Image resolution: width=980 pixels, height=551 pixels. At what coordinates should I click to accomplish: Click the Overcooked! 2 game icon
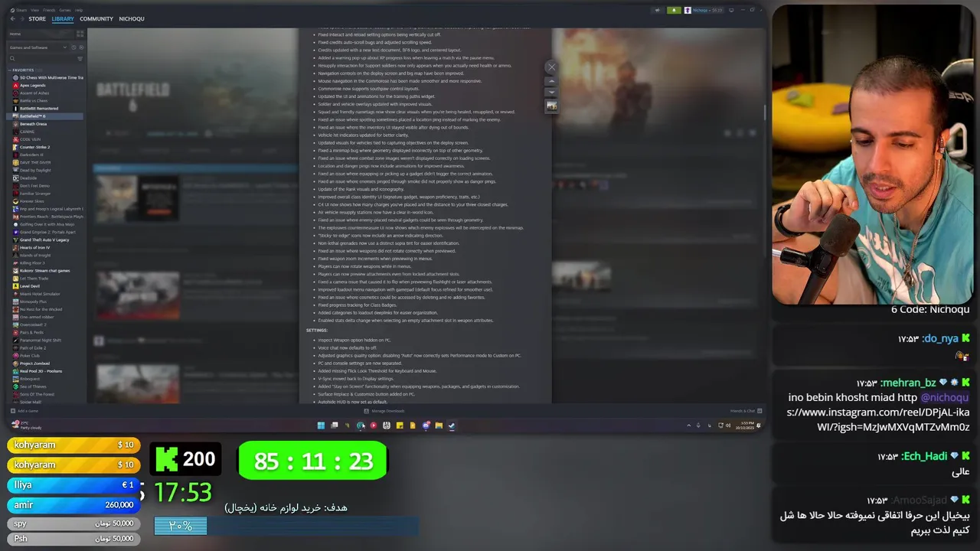(x=15, y=324)
